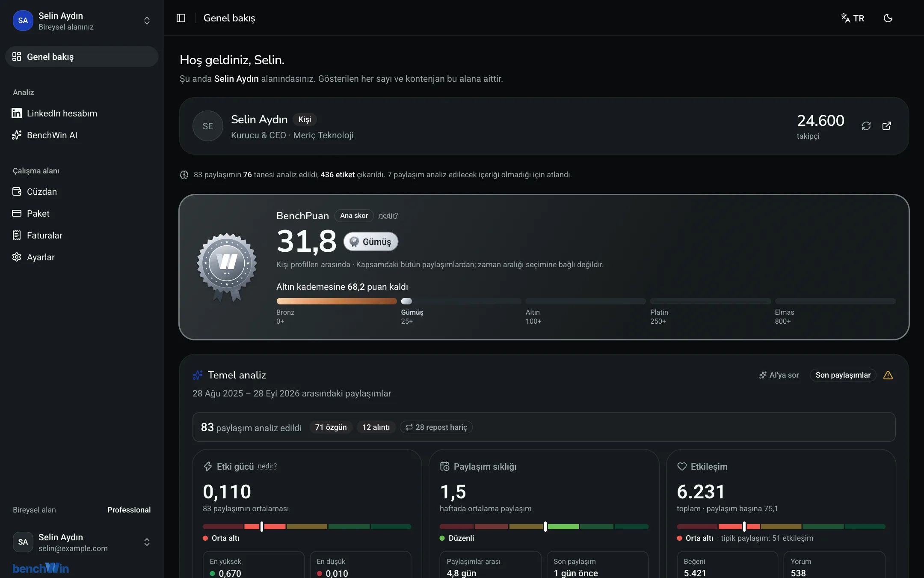Viewport: 924px width, 578px height.
Task: Refresh the follower count
Action: (866, 126)
